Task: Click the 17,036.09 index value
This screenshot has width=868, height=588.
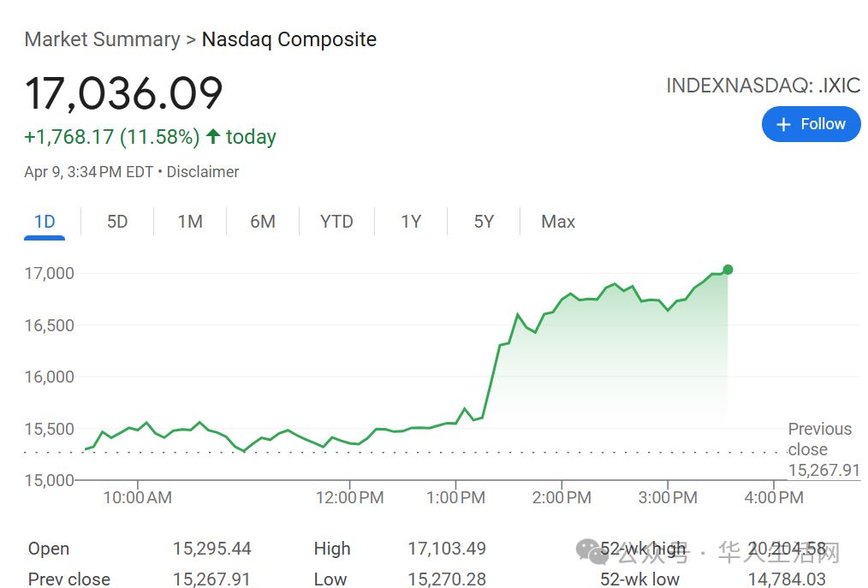Action: [123, 93]
